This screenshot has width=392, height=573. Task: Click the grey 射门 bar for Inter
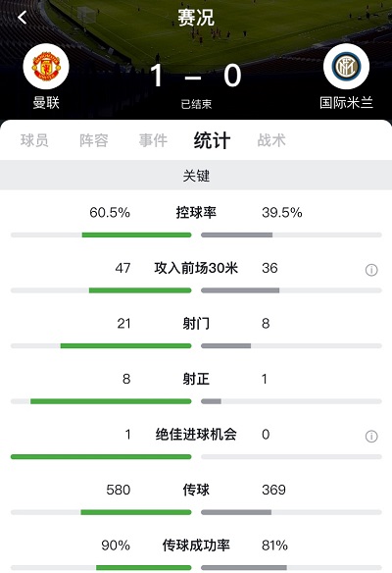(226, 345)
